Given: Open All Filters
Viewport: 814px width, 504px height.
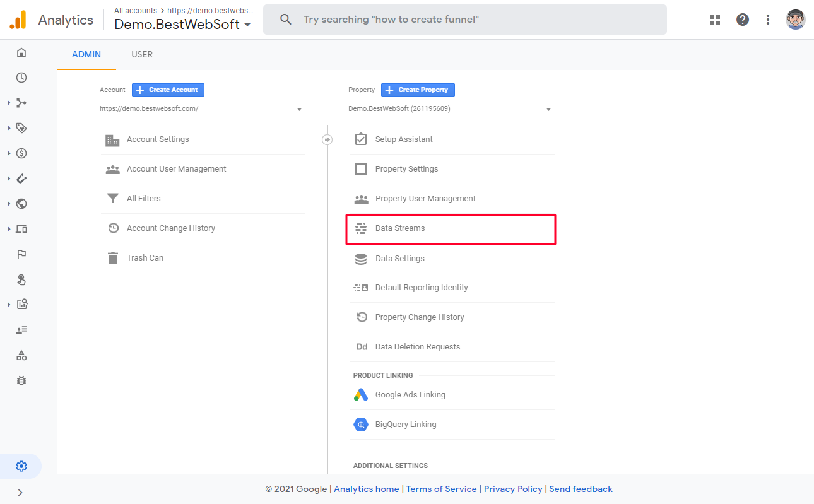Looking at the screenshot, I should coord(203,199).
